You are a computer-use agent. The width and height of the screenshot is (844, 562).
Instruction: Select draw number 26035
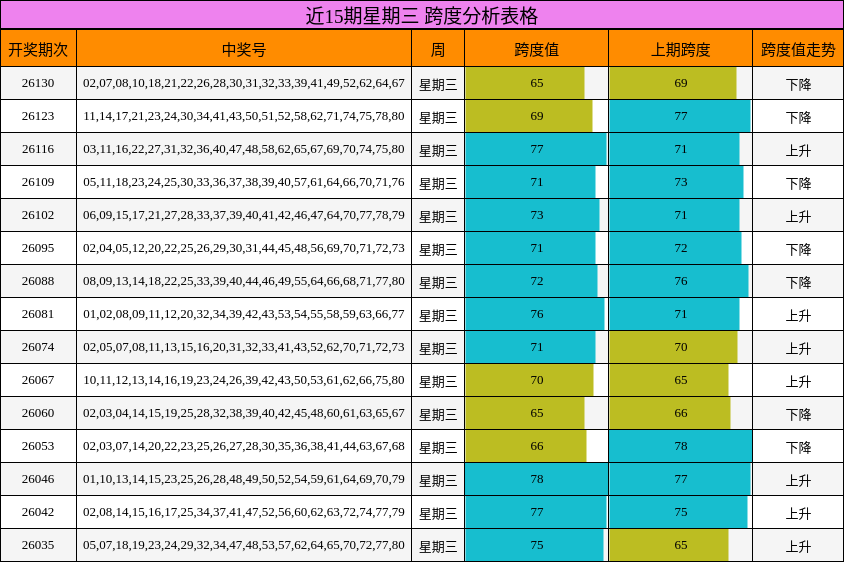click(x=38, y=545)
